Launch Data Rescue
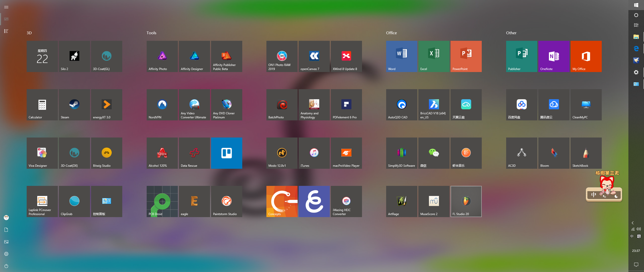Image resolution: width=644 pixels, height=272 pixels. [x=194, y=153]
